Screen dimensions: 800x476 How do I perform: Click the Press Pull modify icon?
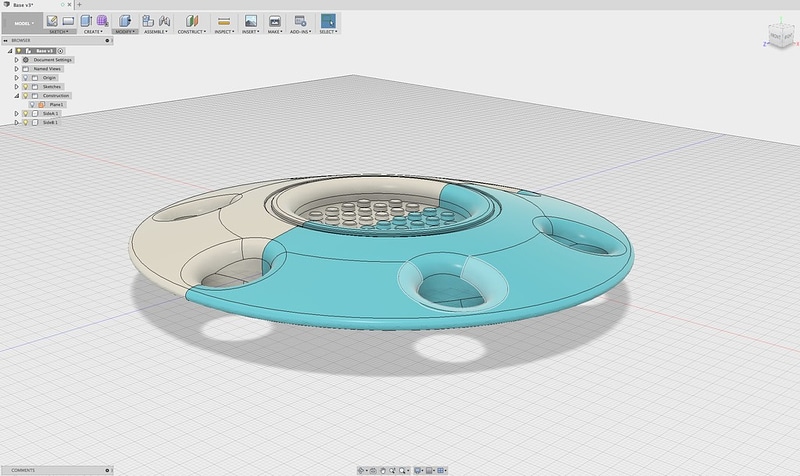tap(125, 20)
